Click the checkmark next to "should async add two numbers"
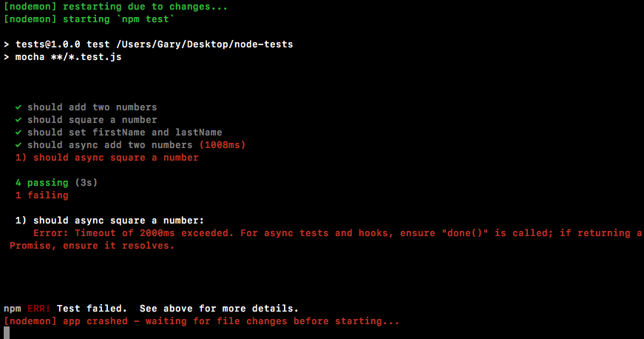 click(x=18, y=145)
